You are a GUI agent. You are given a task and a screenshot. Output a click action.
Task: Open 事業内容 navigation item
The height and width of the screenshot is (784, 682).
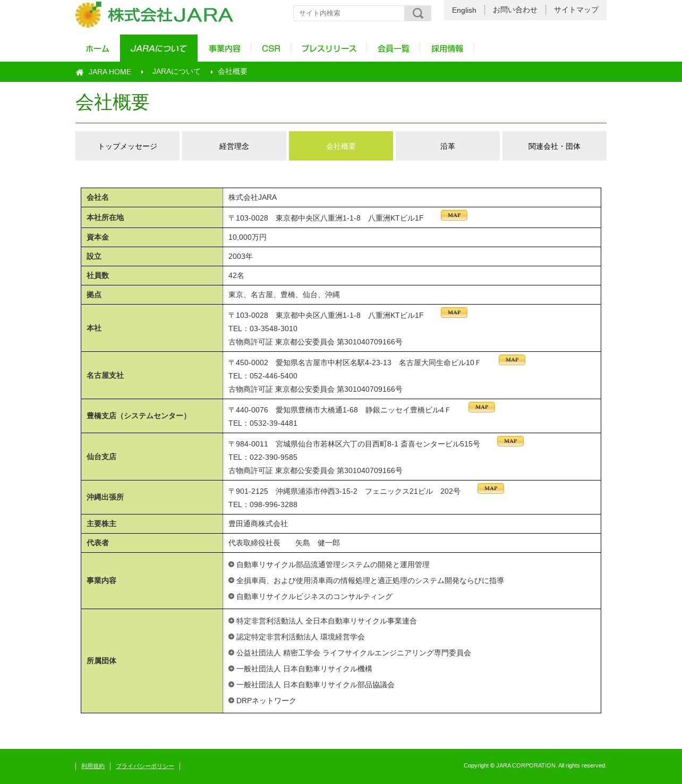point(225,48)
